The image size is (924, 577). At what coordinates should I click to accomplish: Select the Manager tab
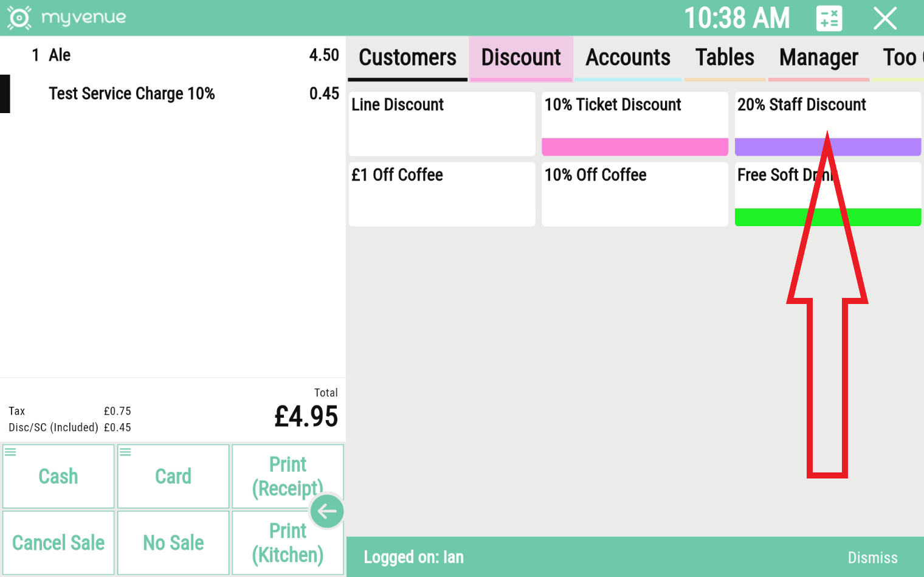point(819,57)
